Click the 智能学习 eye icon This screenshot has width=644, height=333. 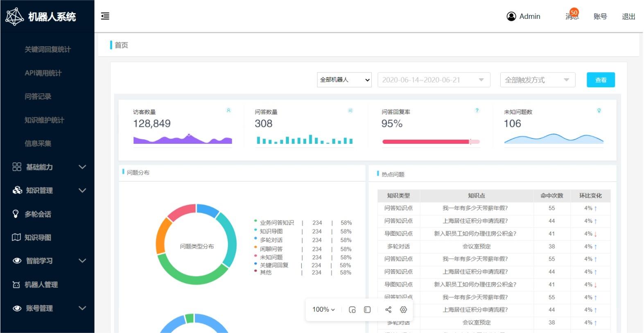pos(17,261)
